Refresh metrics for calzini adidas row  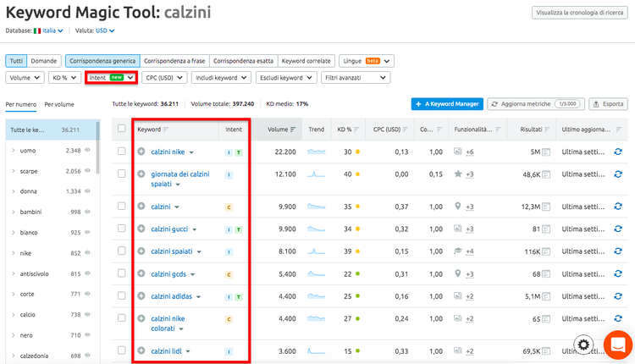click(618, 296)
